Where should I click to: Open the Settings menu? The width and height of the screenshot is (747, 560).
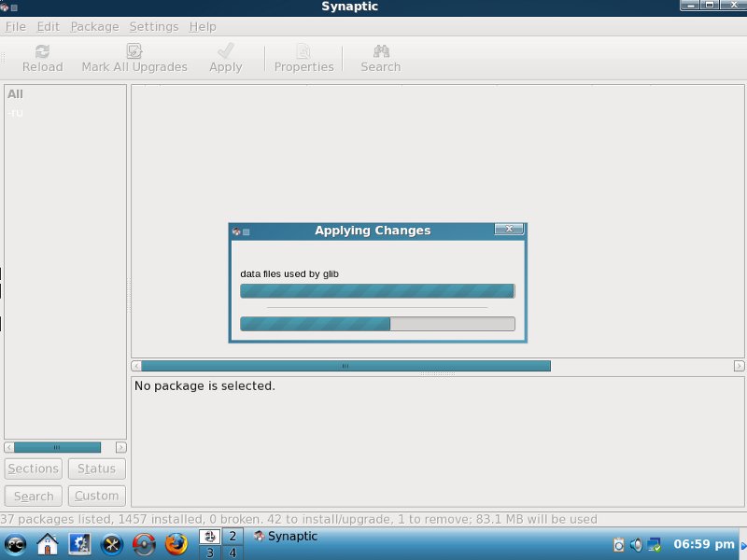pos(153,26)
